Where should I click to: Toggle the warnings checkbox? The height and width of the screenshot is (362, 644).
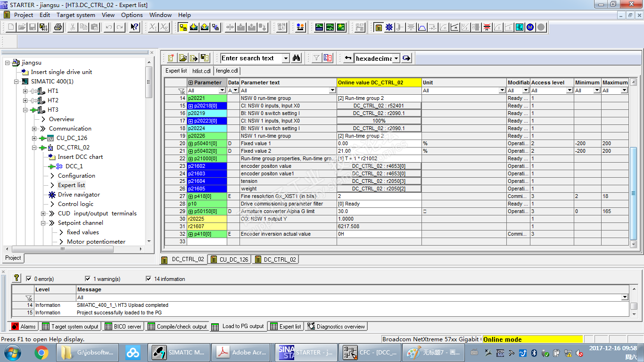(88, 279)
